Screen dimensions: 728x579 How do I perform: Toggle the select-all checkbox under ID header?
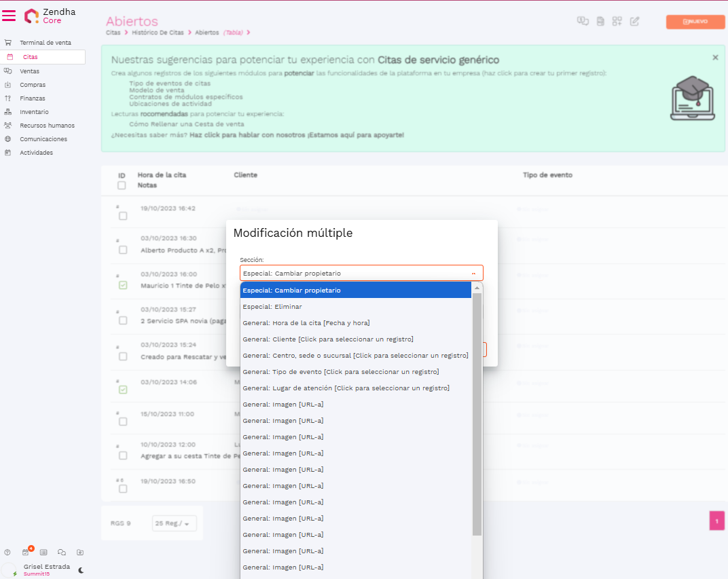click(x=122, y=185)
